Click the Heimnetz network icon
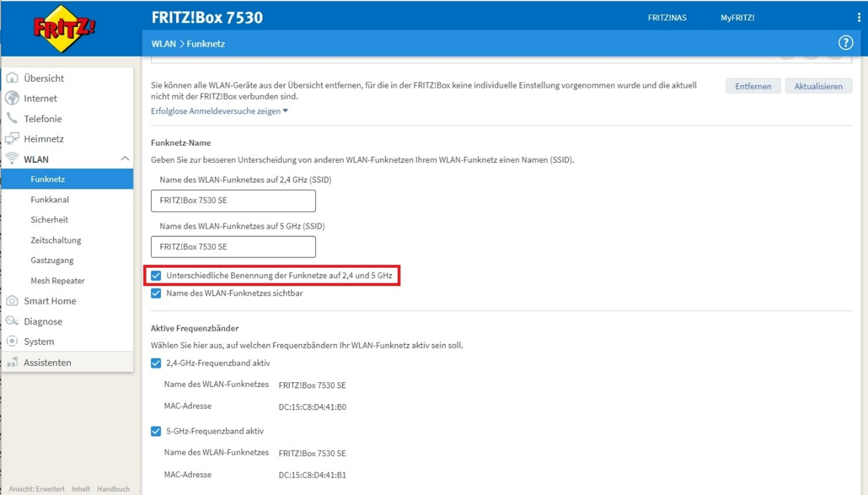The height and width of the screenshot is (495, 868). click(12, 139)
